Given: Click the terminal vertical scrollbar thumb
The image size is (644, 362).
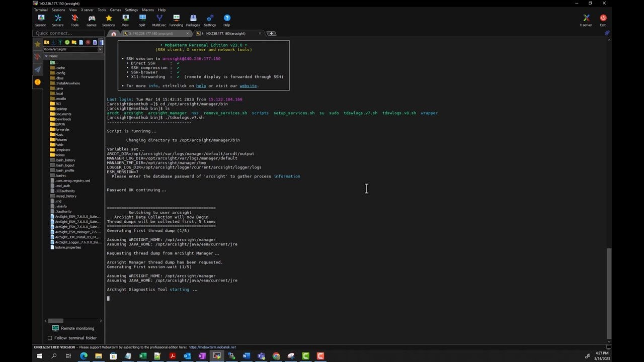Looking at the screenshot, I should tap(609, 293).
